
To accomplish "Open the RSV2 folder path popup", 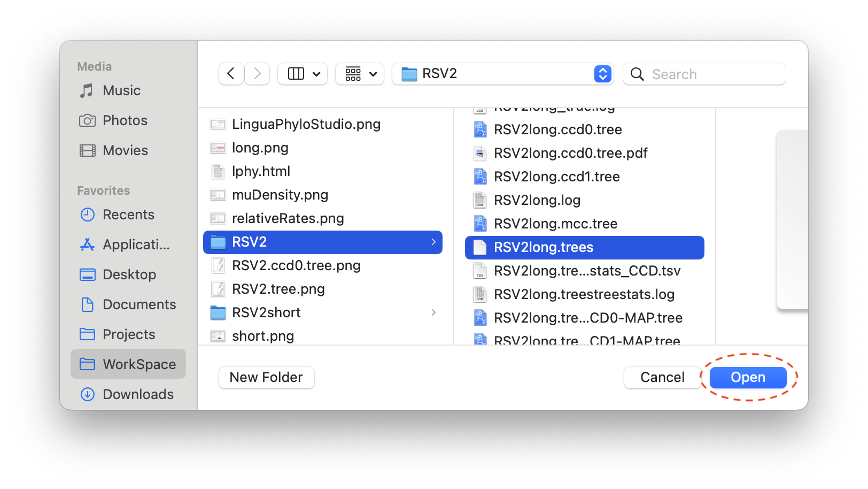I will pyautogui.click(x=502, y=74).
